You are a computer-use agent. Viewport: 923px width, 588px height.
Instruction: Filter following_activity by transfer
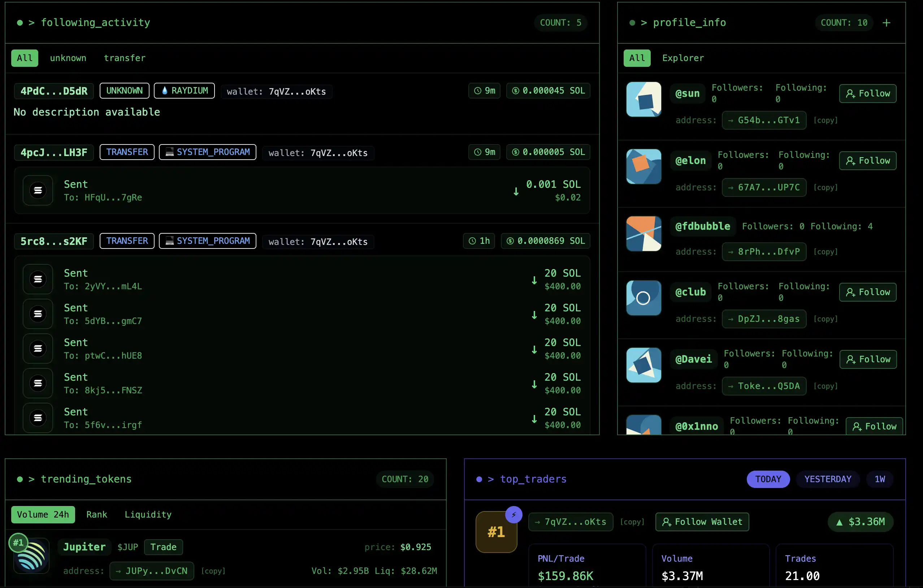125,58
